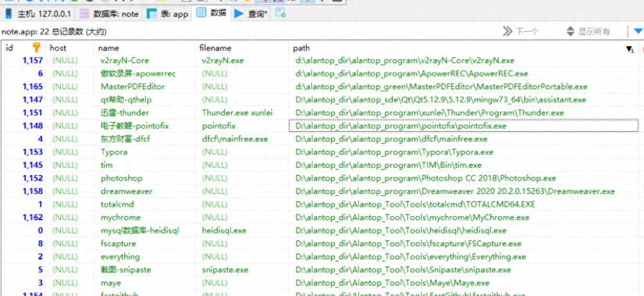The image size is (644, 296).
Task: Select the path ending ApowerREC.exe
Action: point(411,74)
